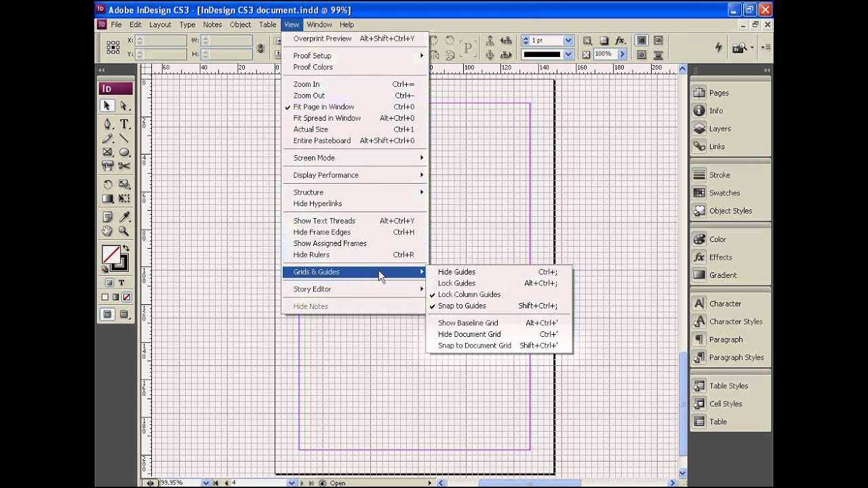Select the Selection tool arrow

(x=107, y=106)
